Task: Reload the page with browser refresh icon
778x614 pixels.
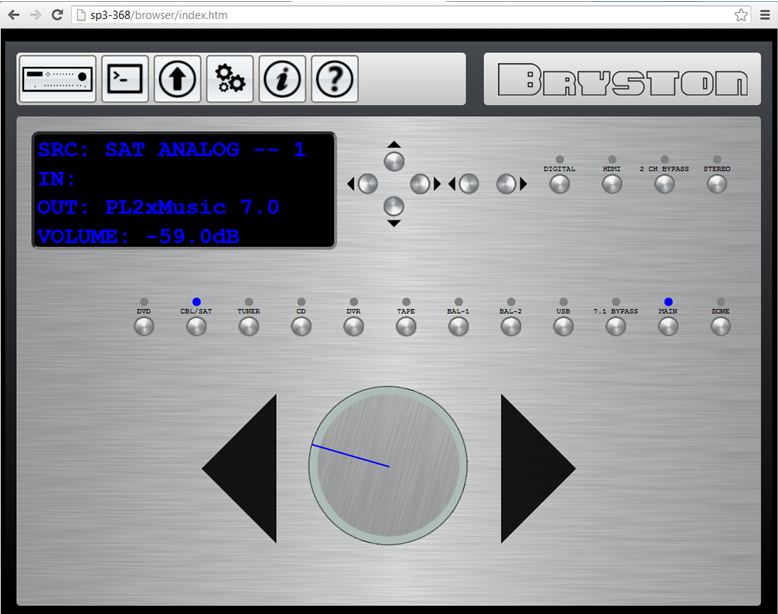Action: pyautogui.click(x=58, y=15)
